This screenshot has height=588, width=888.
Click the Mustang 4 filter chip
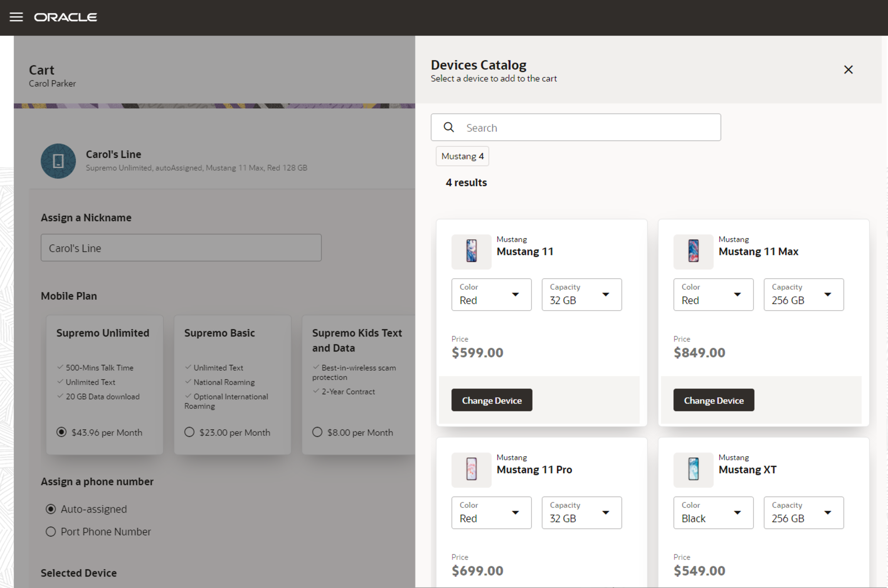tap(462, 156)
